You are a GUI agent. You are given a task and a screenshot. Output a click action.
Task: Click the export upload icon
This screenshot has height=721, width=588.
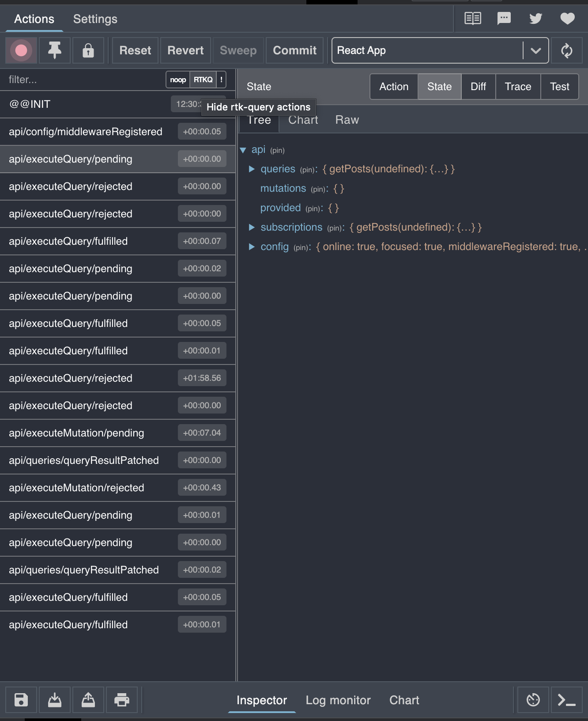click(x=88, y=700)
